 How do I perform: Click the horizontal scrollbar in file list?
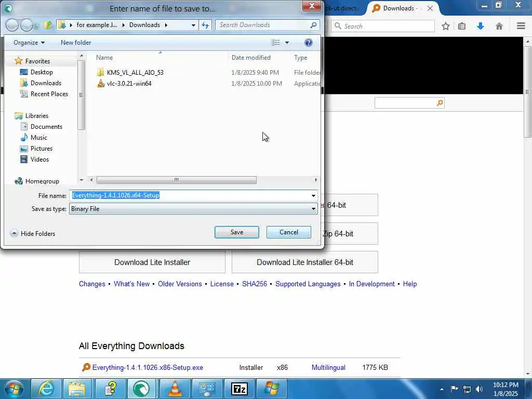(x=177, y=180)
